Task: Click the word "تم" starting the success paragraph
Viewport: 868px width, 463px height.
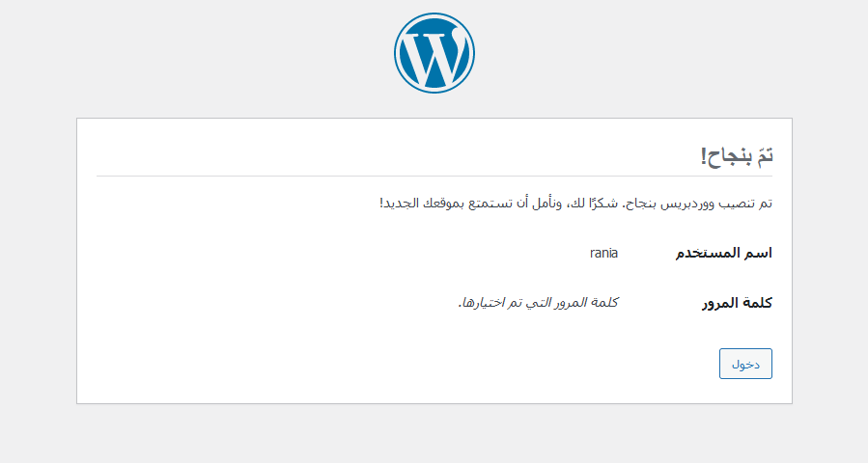Action: tap(766, 204)
